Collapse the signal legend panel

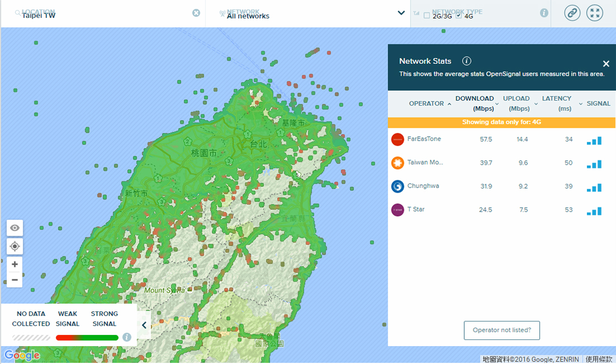click(144, 325)
